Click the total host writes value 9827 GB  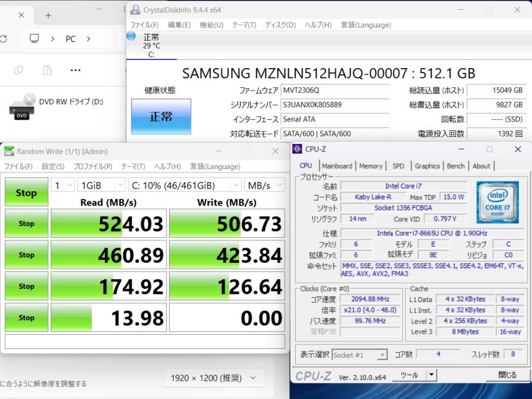tap(497, 105)
